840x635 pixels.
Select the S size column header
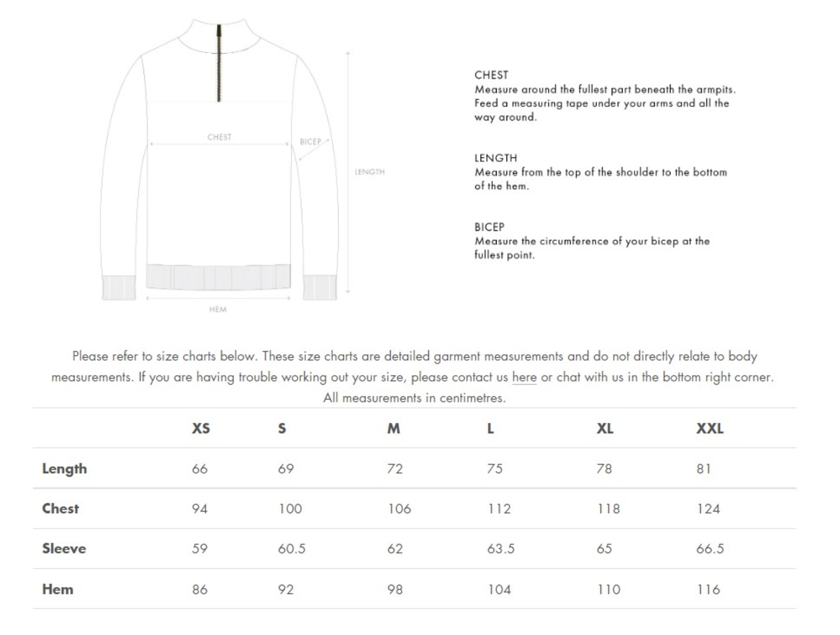(x=282, y=428)
